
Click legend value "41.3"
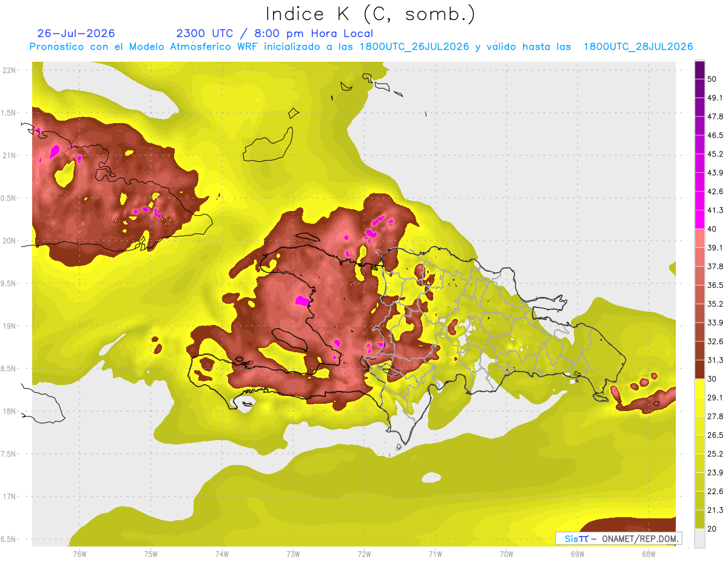coord(715,210)
